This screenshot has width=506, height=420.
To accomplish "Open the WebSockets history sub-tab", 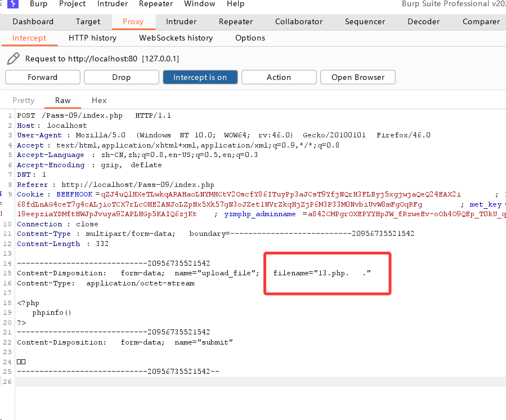I will click(x=176, y=38).
